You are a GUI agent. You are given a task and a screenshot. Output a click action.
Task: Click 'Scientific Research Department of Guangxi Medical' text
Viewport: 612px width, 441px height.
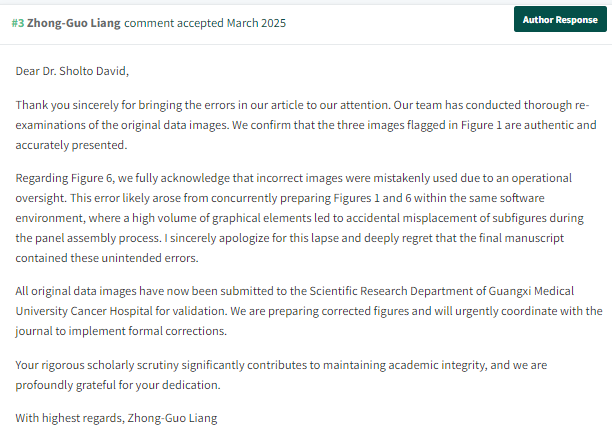(441, 291)
